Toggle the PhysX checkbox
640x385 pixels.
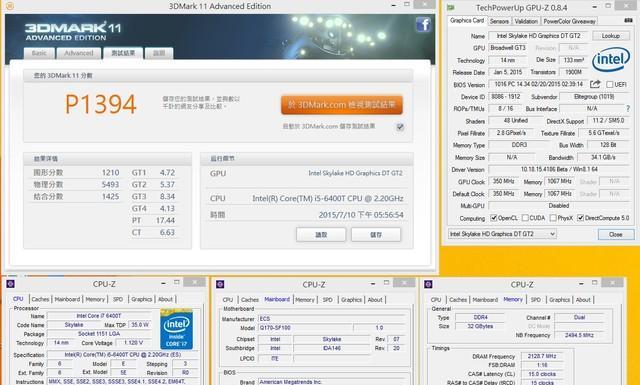[x=553, y=218]
